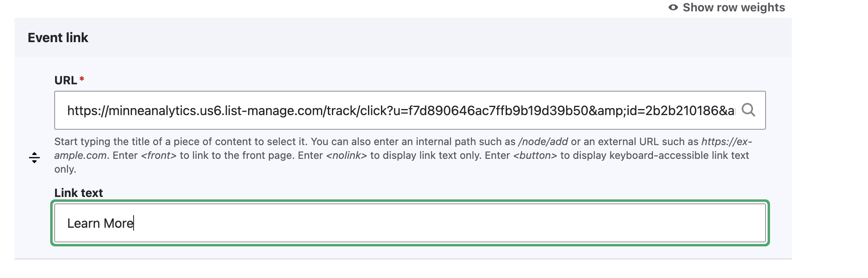This screenshot has width=868, height=278.
Task: Click the italic <nolink> keyword in help text
Action: (x=346, y=155)
